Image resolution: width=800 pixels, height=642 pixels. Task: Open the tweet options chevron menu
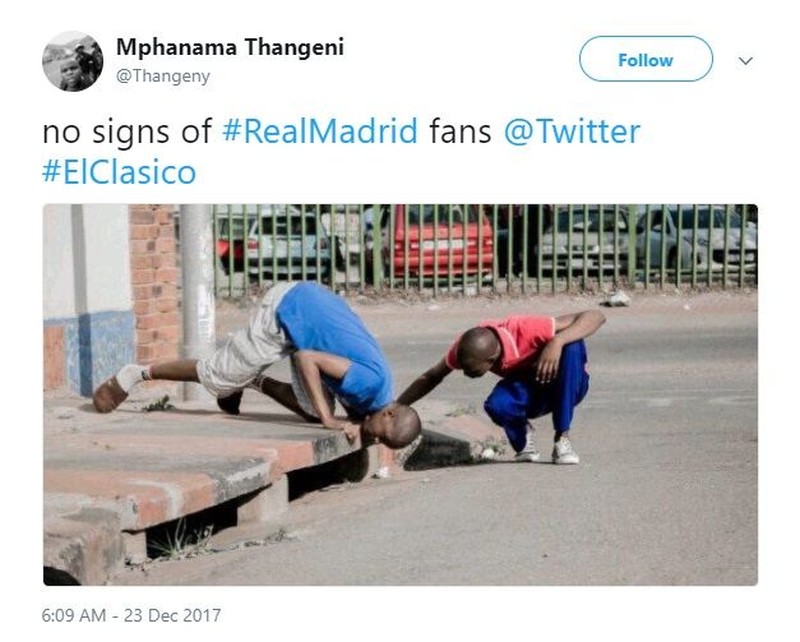745,61
